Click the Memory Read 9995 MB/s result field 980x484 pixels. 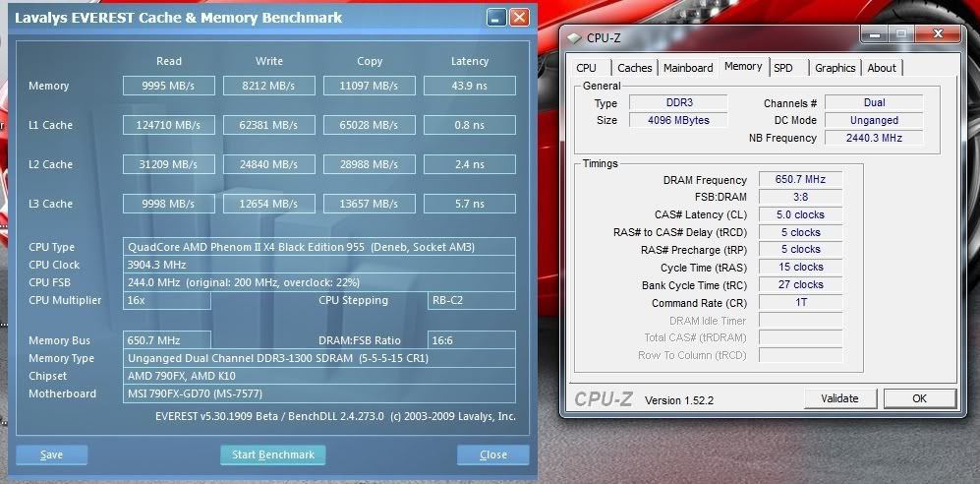168,86
